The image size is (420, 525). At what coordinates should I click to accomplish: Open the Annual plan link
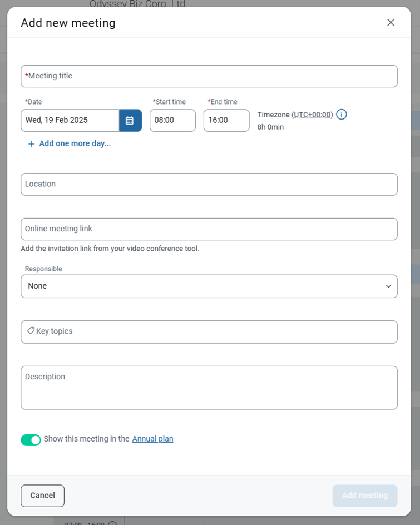point(153,439)
